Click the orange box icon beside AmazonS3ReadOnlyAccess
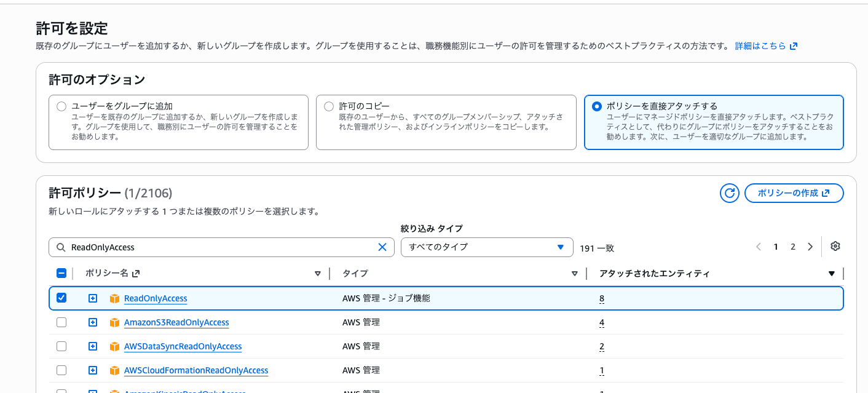This screenshot has width=868, height=393. pyautogui.click(x=114, y=322)
